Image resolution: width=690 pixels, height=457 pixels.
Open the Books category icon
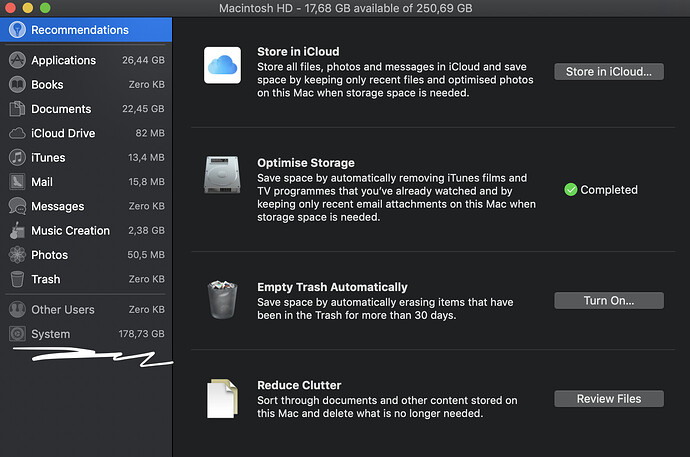coord(17,85)
